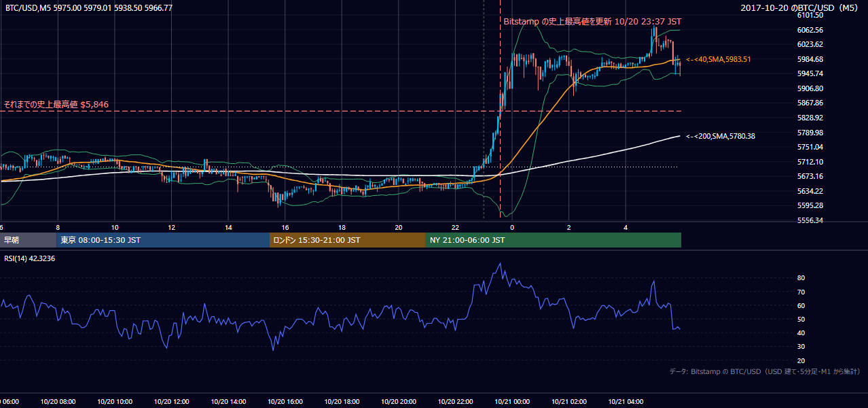The width and height of the screenshot is (868, 408).
Task: Click the 10/20 12:00 date axis label
Action: (x=172, y=402)
